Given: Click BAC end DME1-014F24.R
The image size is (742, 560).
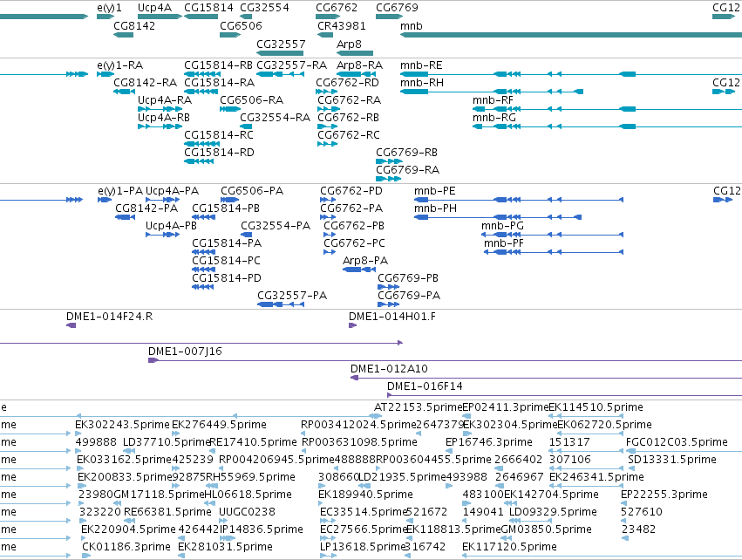Looking at the screenshot, I should [71, 325].
